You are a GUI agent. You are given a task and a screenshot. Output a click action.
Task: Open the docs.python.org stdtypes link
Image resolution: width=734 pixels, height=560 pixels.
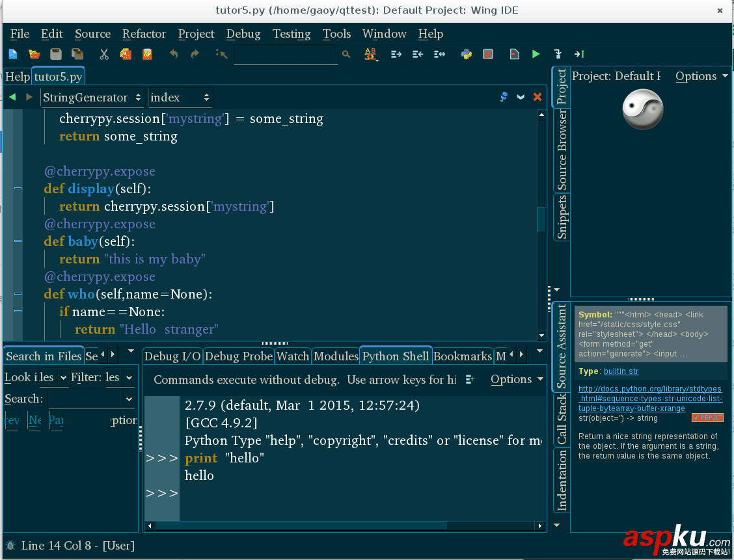coord(650,389)
